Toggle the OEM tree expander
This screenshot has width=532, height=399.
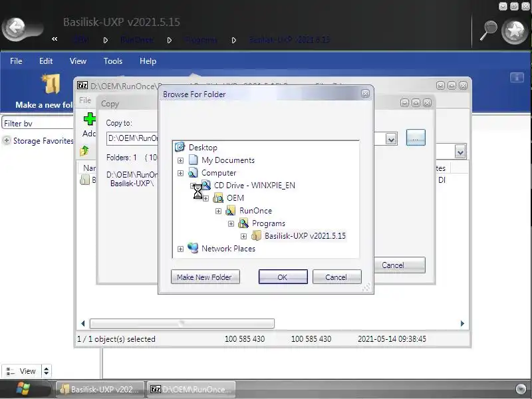[205, 198]
